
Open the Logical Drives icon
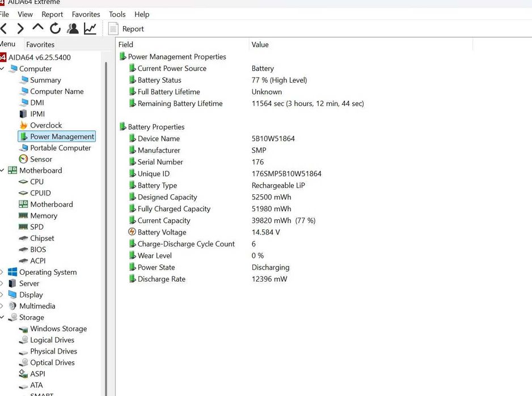coord(23,340)
